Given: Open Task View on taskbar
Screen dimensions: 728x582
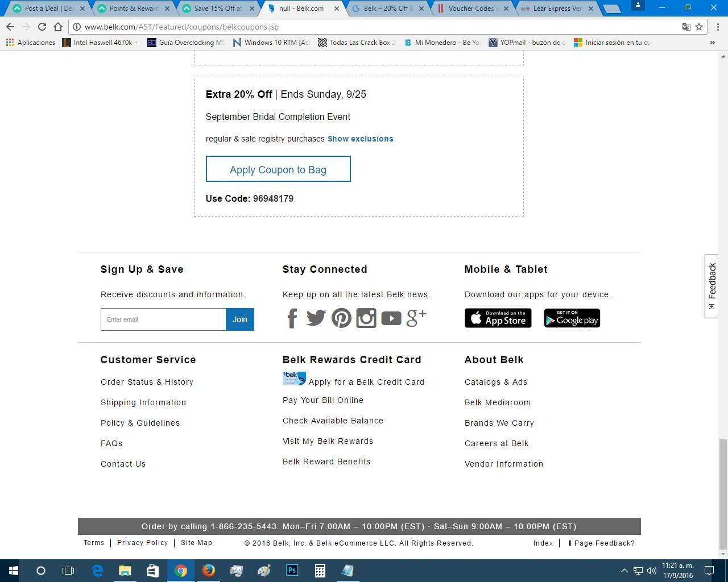Looking at the screenshot, I should click(x=68, y=571).
